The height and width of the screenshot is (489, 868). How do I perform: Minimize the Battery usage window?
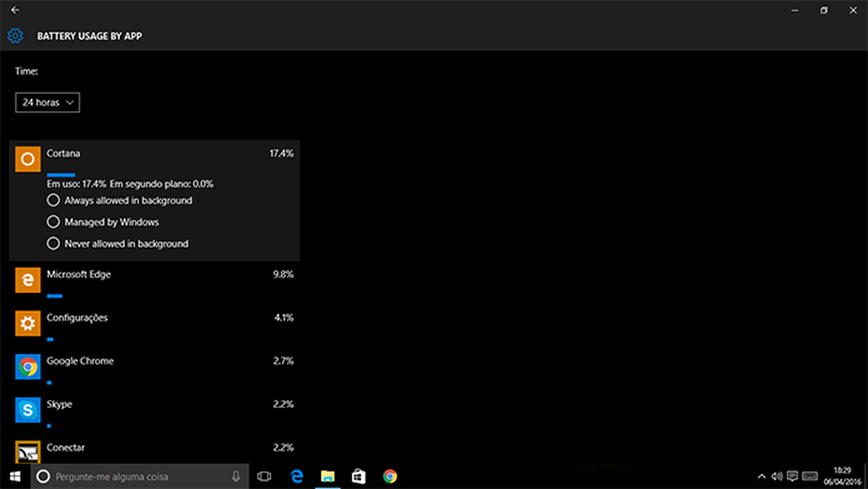pyautogui.click(x=795, y=10)
